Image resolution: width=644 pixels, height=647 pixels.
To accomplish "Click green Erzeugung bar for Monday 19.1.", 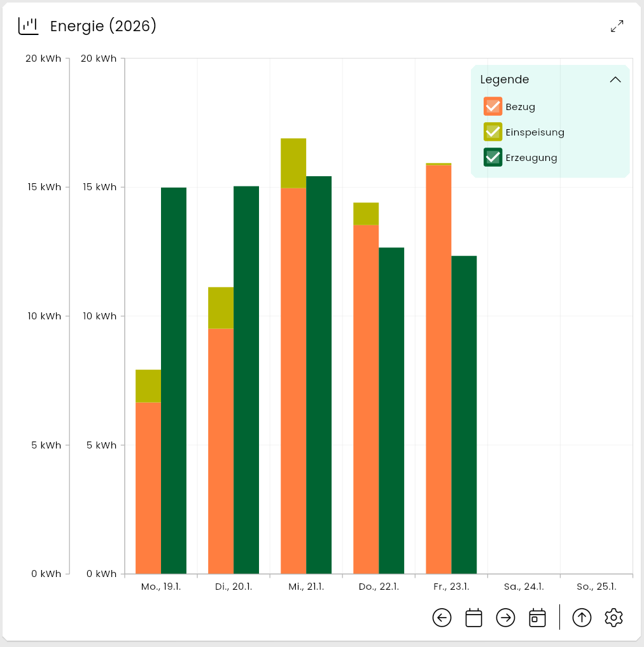I will tap(174, 382).
